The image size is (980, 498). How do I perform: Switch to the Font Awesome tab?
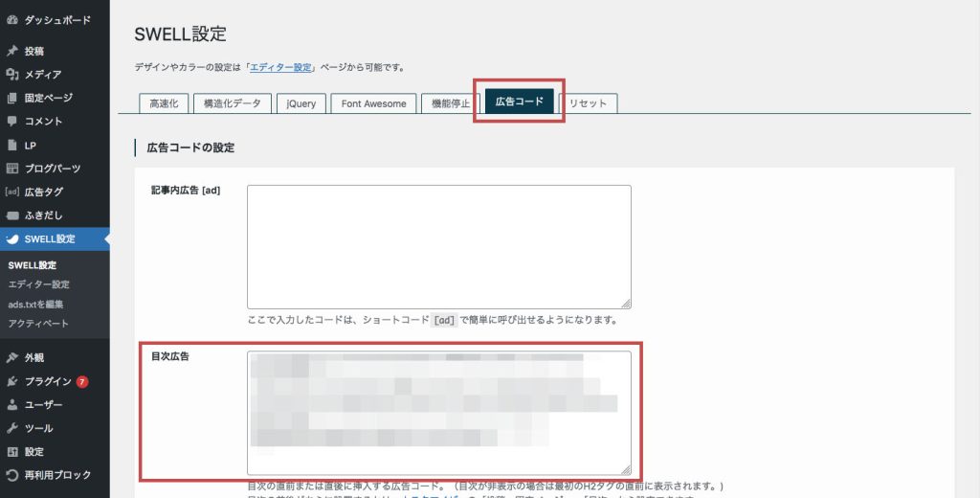(374, 103)
